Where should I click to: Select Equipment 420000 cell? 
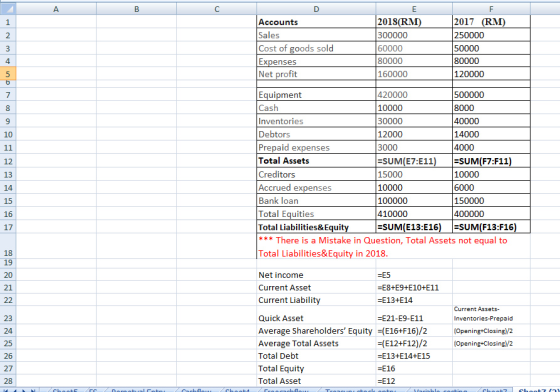(414, 95)
